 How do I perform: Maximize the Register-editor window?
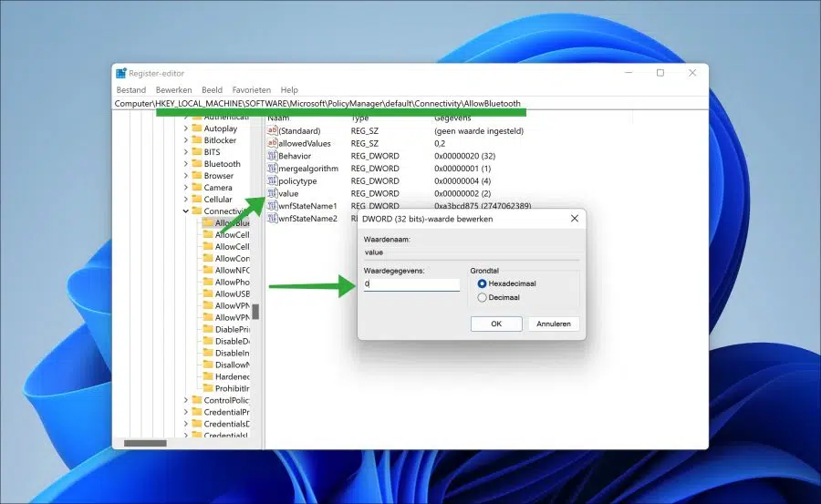click(660, 73)
